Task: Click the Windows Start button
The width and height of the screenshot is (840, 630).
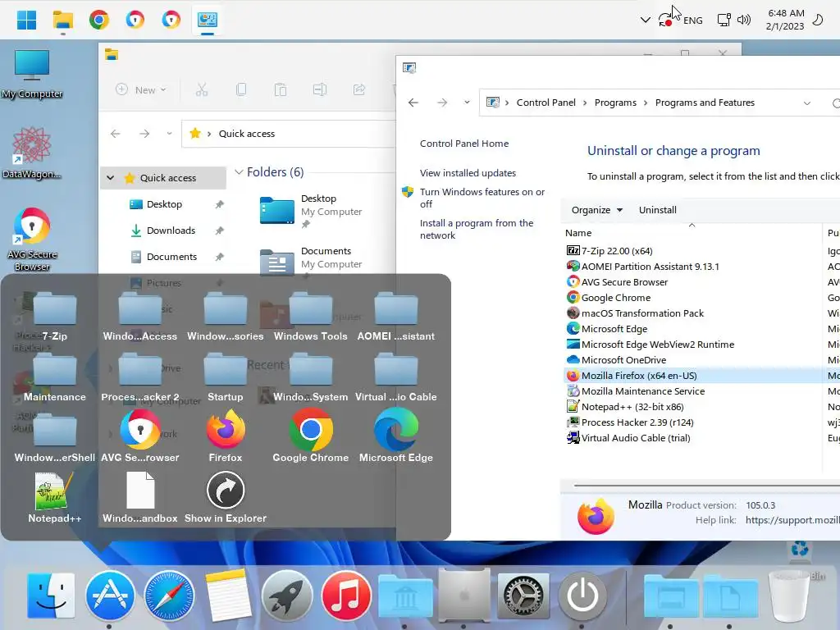Action: tap(27, 20)
